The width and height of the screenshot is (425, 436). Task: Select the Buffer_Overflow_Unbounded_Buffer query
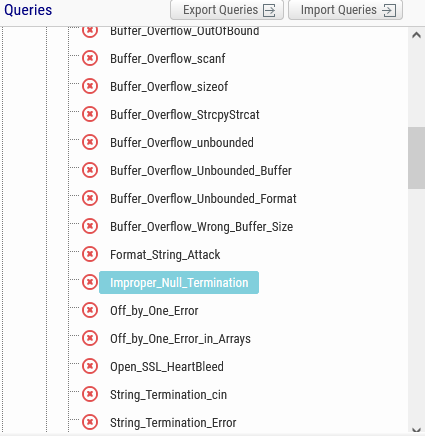click(201, 171)
